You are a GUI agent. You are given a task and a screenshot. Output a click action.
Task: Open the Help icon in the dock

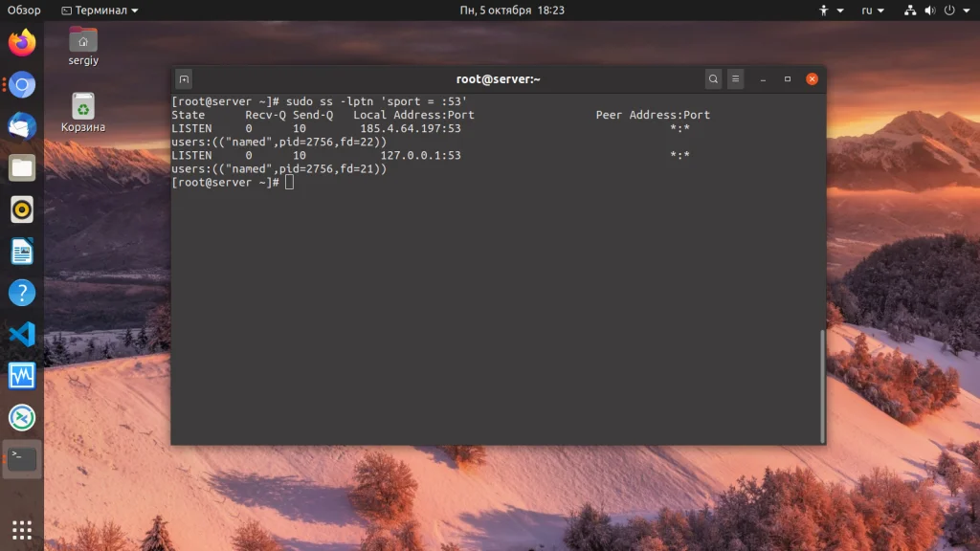pos(22,293)
